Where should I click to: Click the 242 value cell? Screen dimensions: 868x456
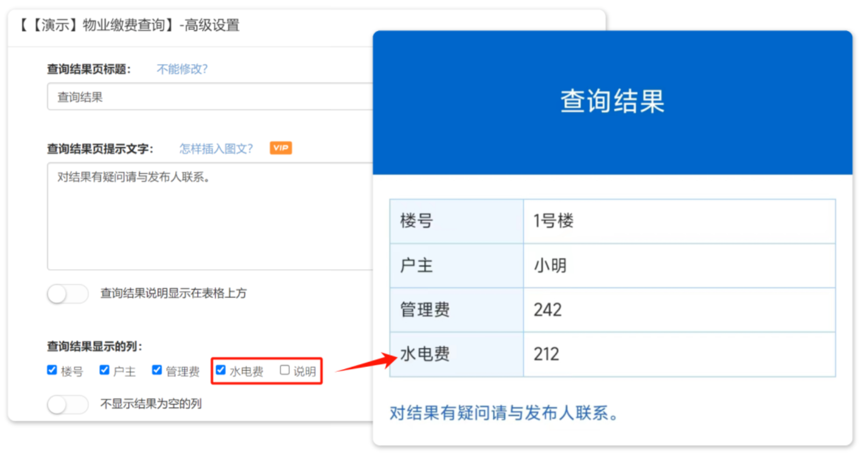(679, 310)
